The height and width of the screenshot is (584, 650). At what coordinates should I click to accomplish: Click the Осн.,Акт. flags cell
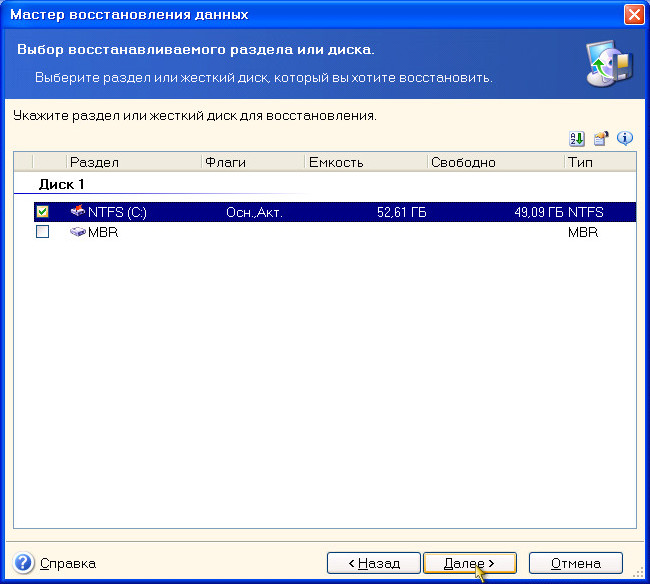click(x=254, y=213)
